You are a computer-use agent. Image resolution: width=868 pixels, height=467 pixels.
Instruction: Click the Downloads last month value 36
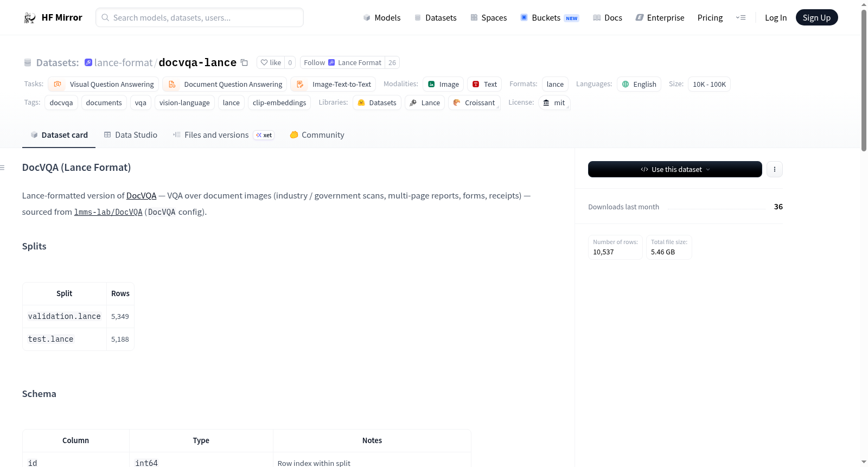[x=778, y=207]
